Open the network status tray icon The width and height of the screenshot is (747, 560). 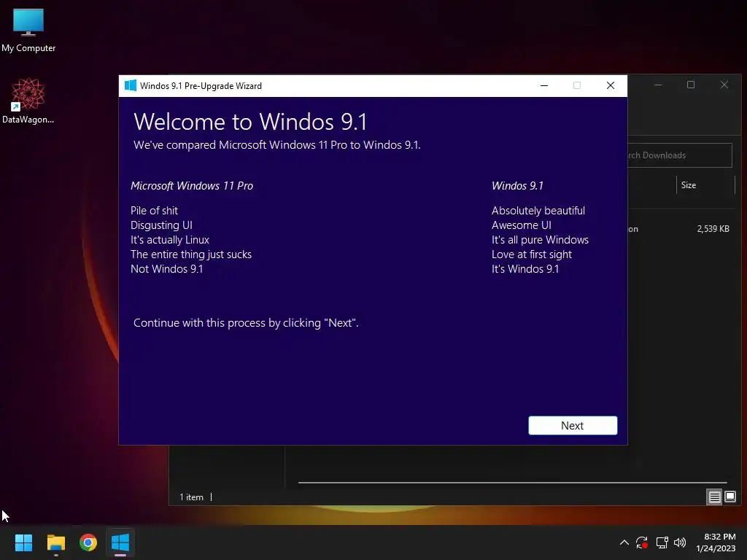tap(662, 542)
